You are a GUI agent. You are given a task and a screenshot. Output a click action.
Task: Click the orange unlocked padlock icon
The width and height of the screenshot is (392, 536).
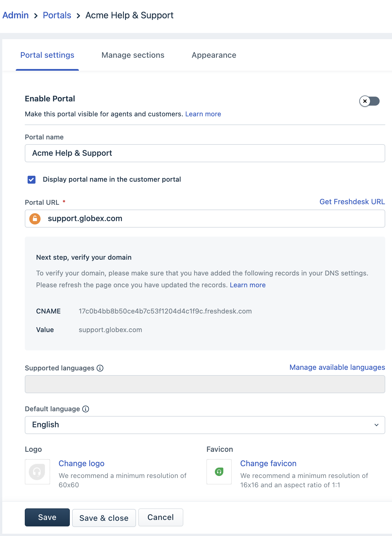coord(35,219)
